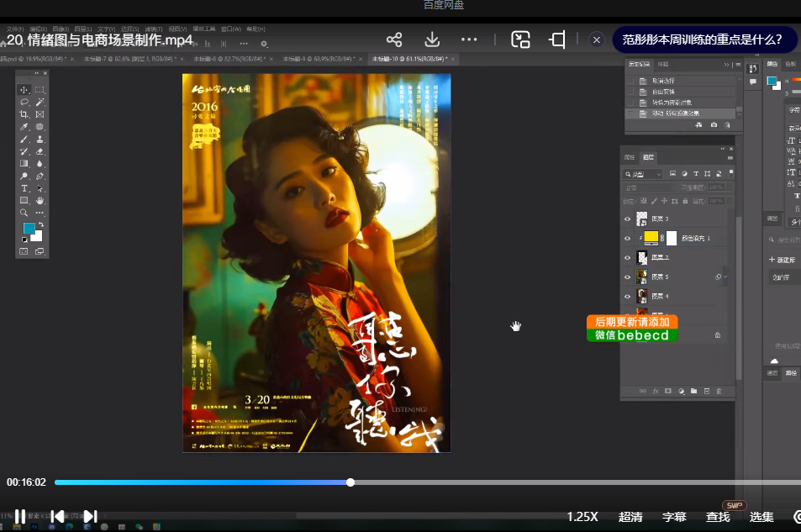Open the 超清 video quality menu
Image resolution: width=801 pixels, height=532 pixels.
[x=630, y=517]
